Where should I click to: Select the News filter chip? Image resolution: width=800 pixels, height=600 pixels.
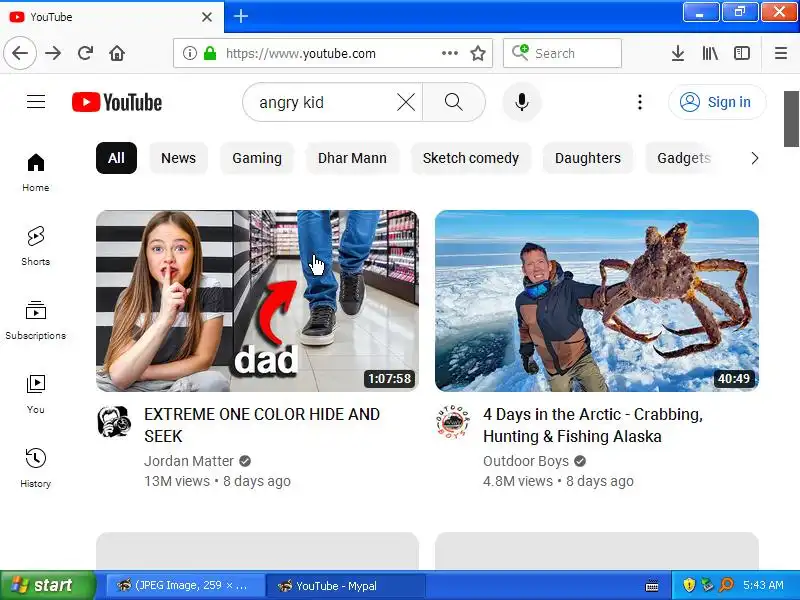(x=178, y=158)
